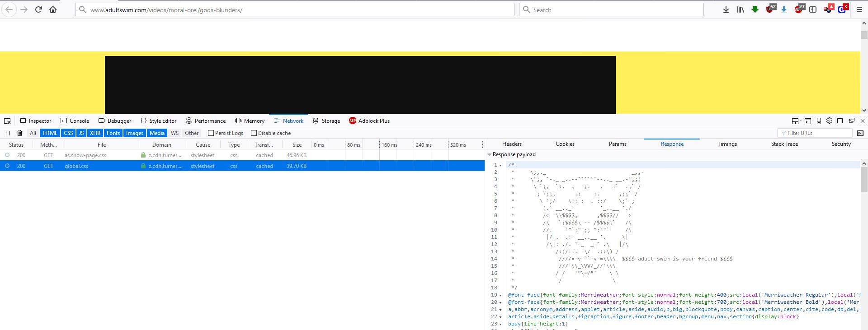
Task: Toggle the split console icon
Action: coord(807,121)
